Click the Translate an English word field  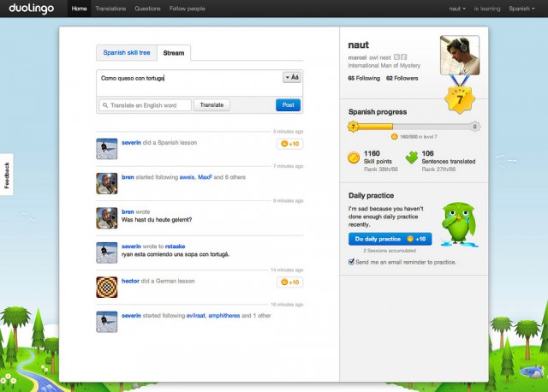pos(146,105)
